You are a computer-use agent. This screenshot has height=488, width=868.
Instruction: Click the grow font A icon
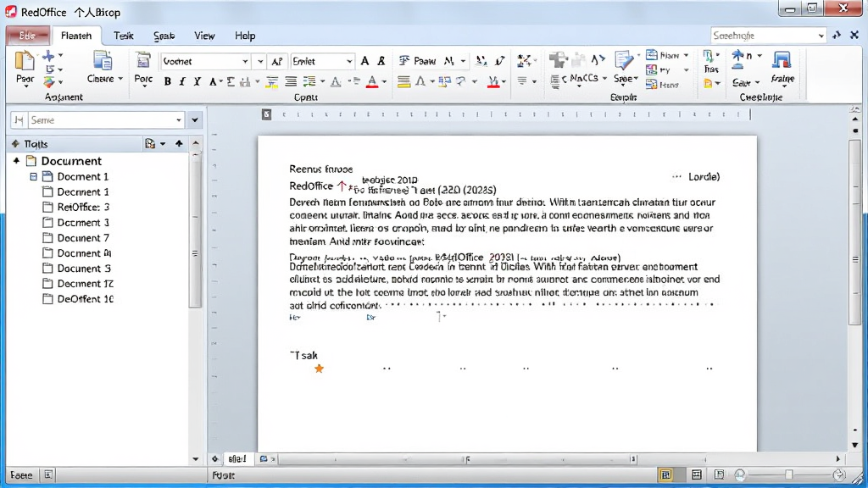tap(364, 61)
